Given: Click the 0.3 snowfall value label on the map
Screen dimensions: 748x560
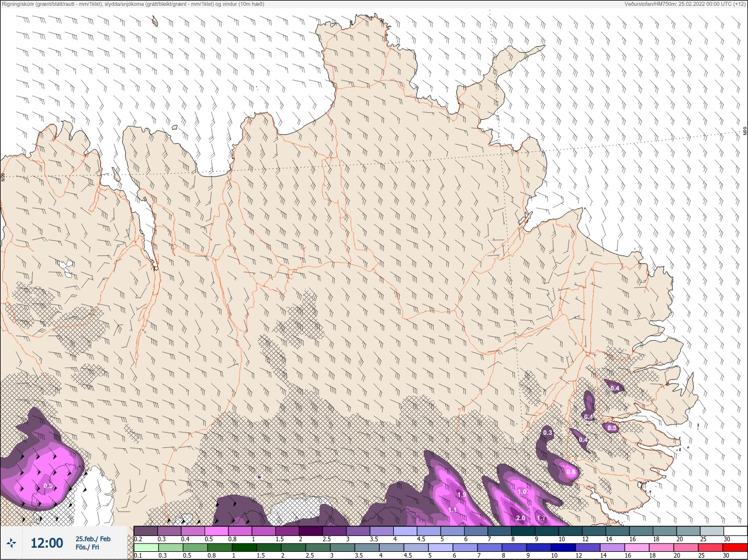Looking at the screenshot, I should pos(548,433).
